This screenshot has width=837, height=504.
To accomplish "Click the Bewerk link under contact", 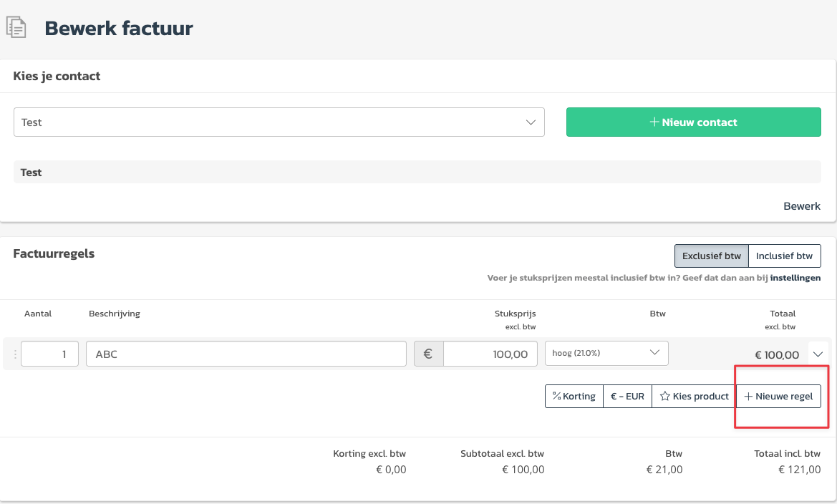I will tap(801, 206).
